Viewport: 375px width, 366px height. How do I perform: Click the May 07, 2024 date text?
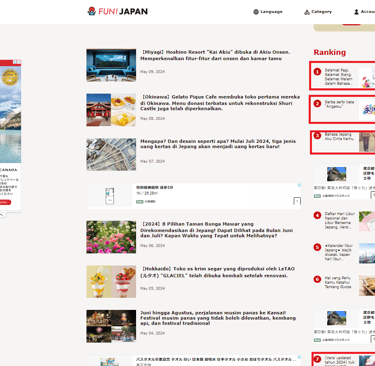pos(152,161)
